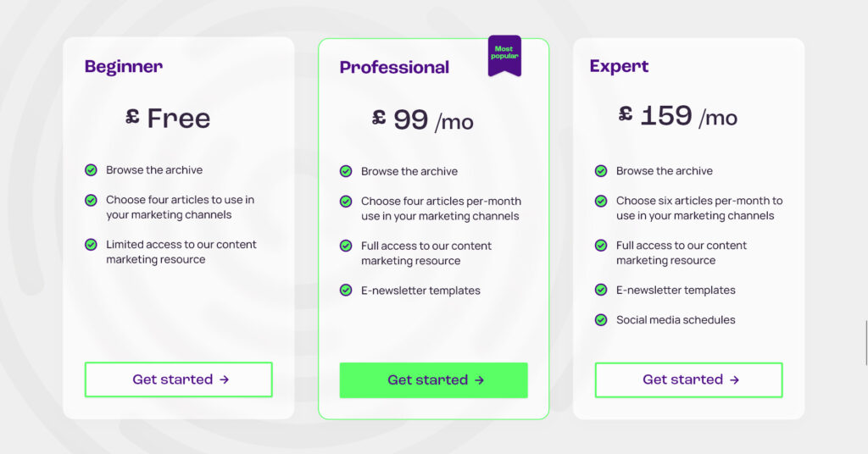Click checkmark beside Expert E-newsletter templates
This screenshot has width=868, height=454.
(601, 290)
